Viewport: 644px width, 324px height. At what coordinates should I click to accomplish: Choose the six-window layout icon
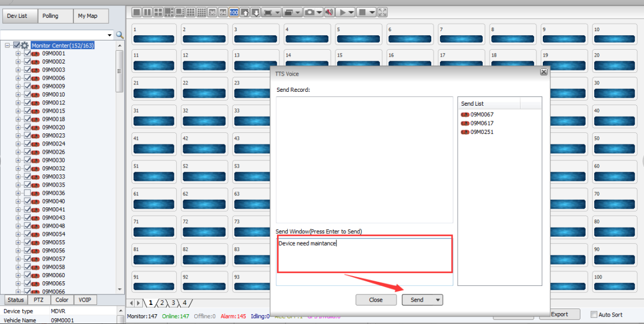[x=169, y=12]
